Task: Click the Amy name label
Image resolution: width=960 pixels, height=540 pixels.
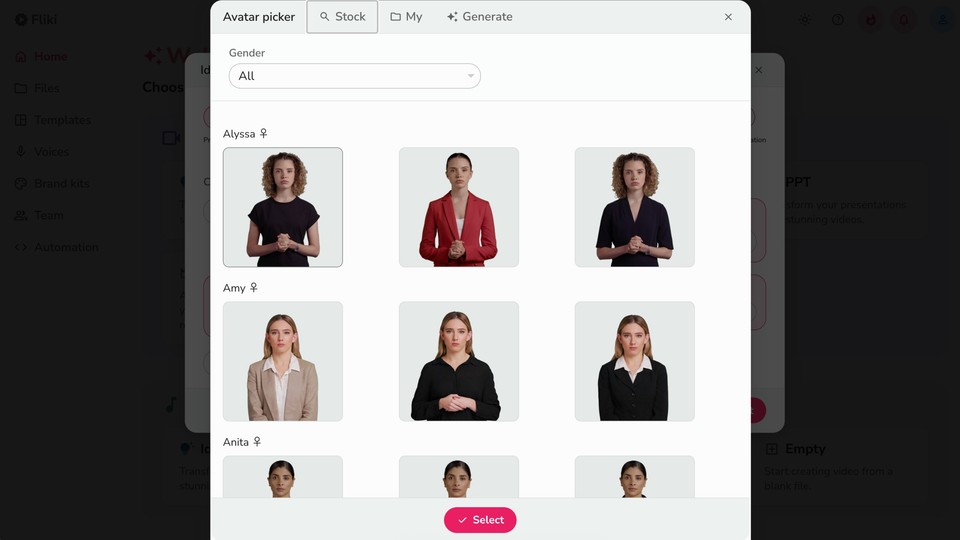Action: (x=234, y=288)
